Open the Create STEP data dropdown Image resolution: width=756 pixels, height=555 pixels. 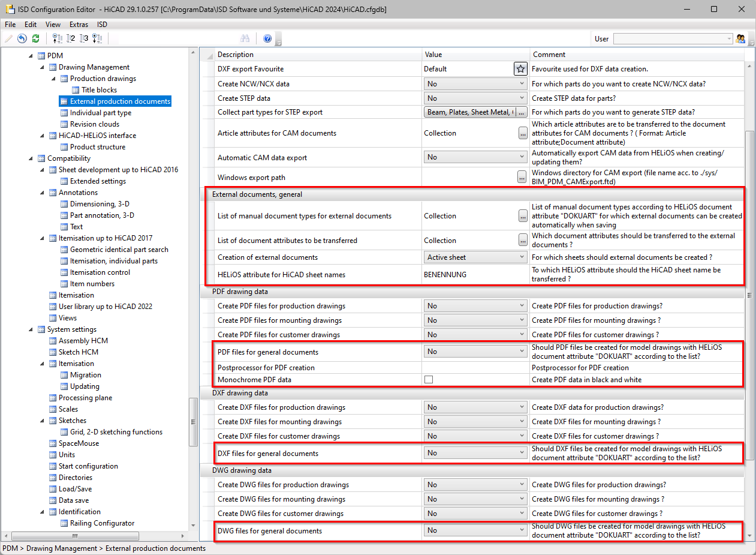tap(475, 98)
